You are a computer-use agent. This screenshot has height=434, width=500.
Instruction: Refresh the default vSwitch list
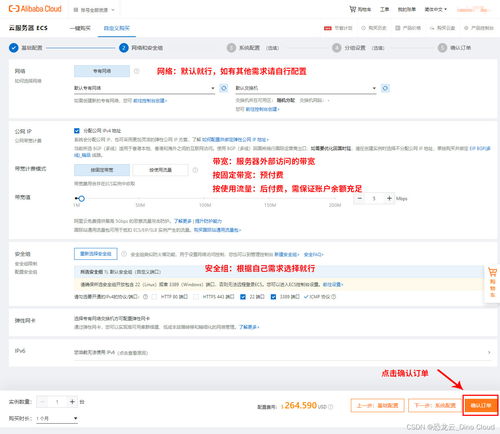click(x=385, y=88)
